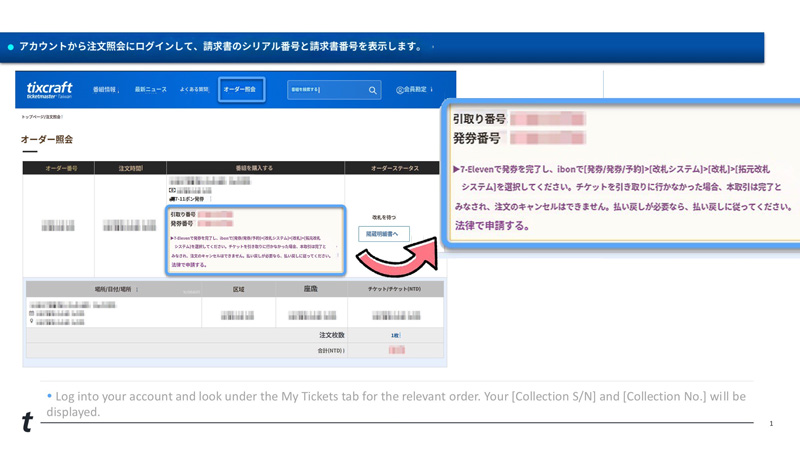
Task: Click the 1枚 ticket count link
Action: pos(395,335)
